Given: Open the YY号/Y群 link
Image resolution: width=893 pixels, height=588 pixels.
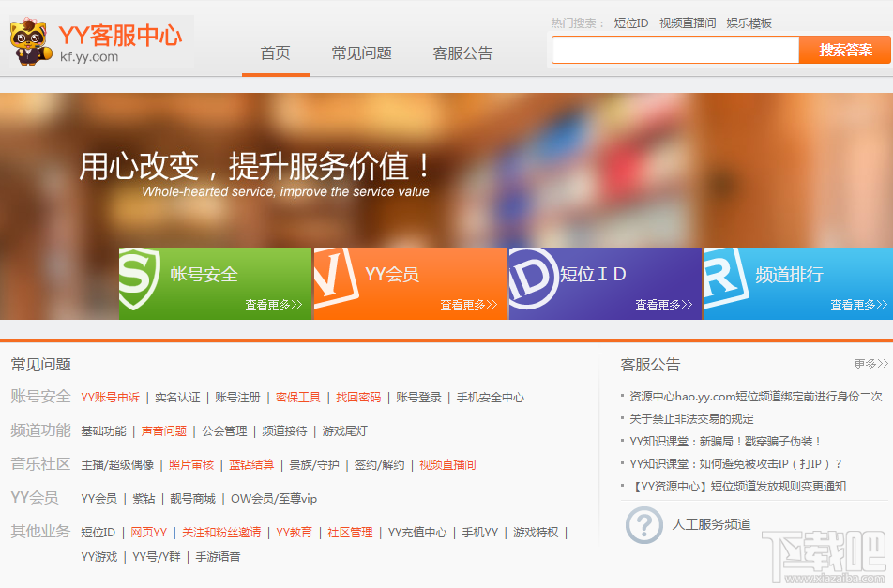Looking at the screenshot, I should coord(157,557).
